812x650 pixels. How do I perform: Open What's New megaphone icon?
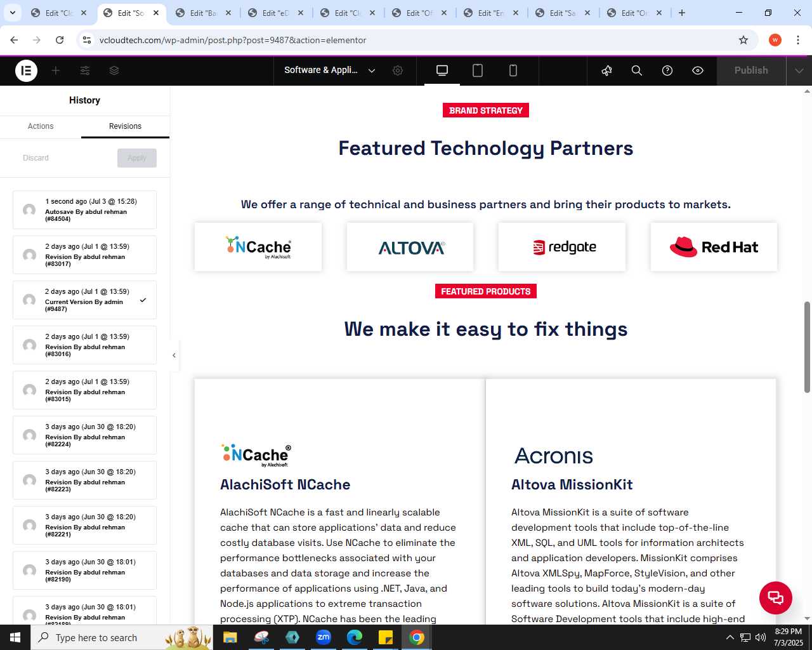click(x=607, y=70)
